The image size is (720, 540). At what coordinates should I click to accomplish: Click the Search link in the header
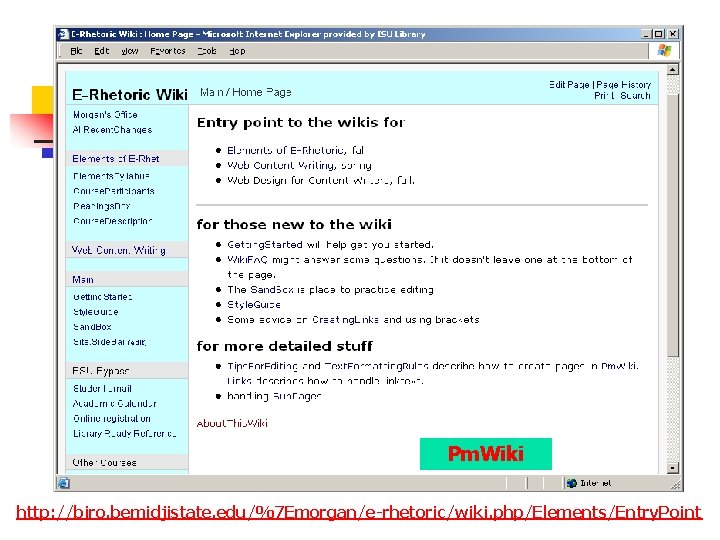pyautogui.click(x=635, y=96)
